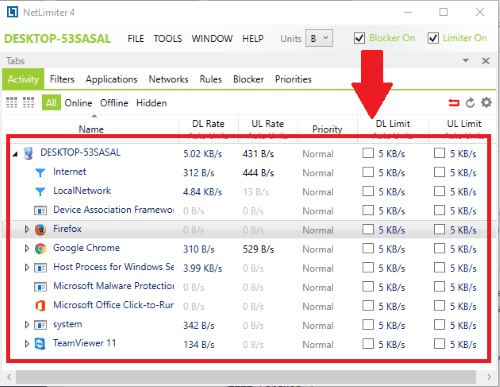The height and width of the screenshot is (387, 500).
Task: Enable DL Limit for Google Chrome
Action: pyautogui.click(x=368, y=248)
